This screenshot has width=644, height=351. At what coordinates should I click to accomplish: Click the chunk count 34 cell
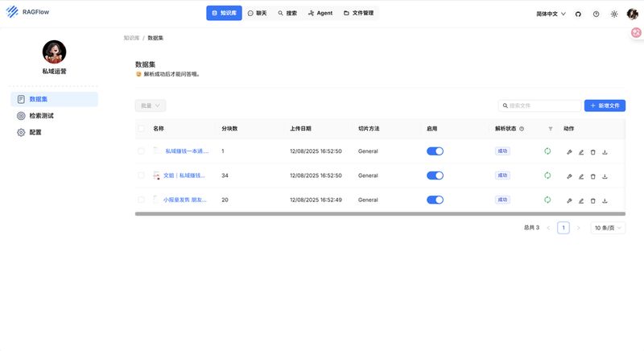coord(225,175)
